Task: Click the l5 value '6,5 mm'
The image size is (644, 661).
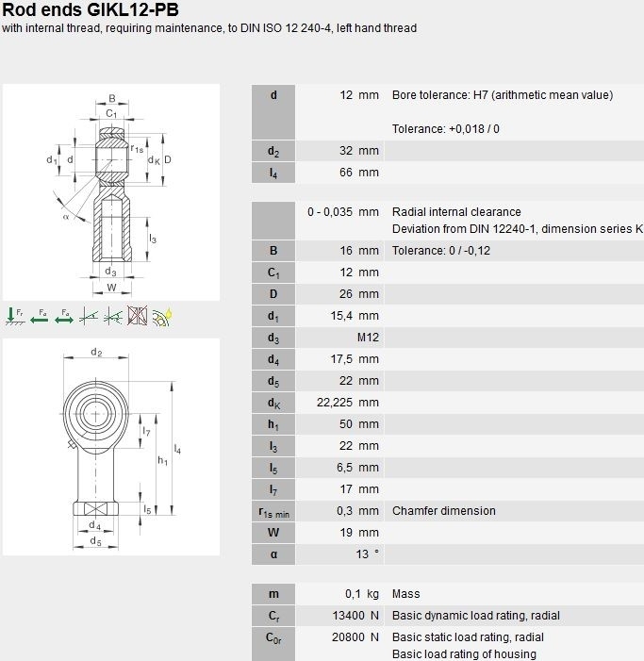Action: 357,468
